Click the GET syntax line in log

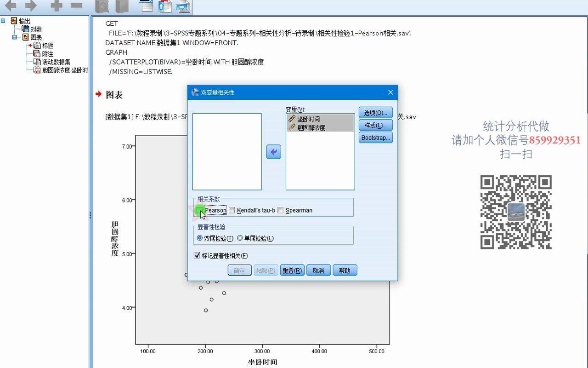coord(112,23)
